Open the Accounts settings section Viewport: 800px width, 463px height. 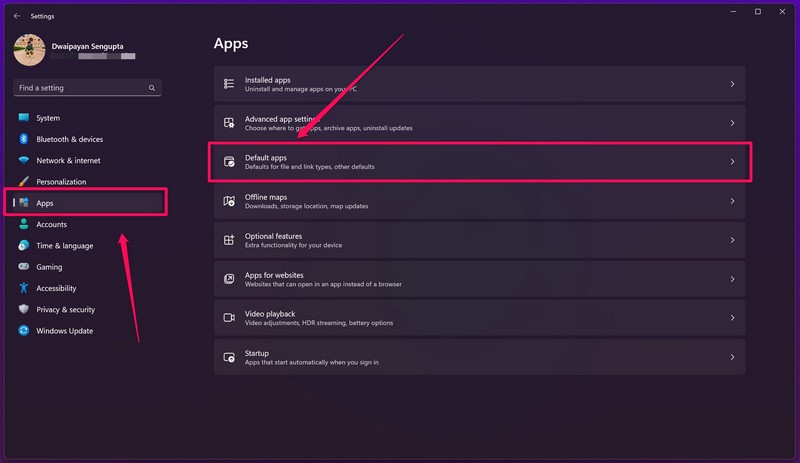pos(51,225)
